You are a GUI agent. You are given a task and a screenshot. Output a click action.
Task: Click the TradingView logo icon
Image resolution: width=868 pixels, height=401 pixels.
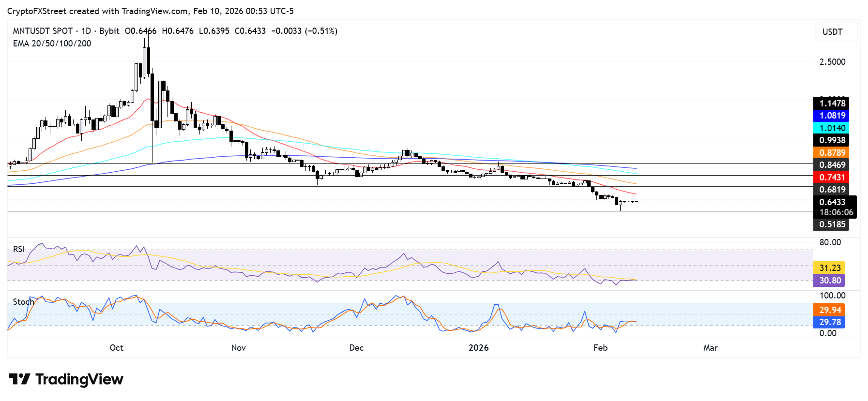point(19,379)
